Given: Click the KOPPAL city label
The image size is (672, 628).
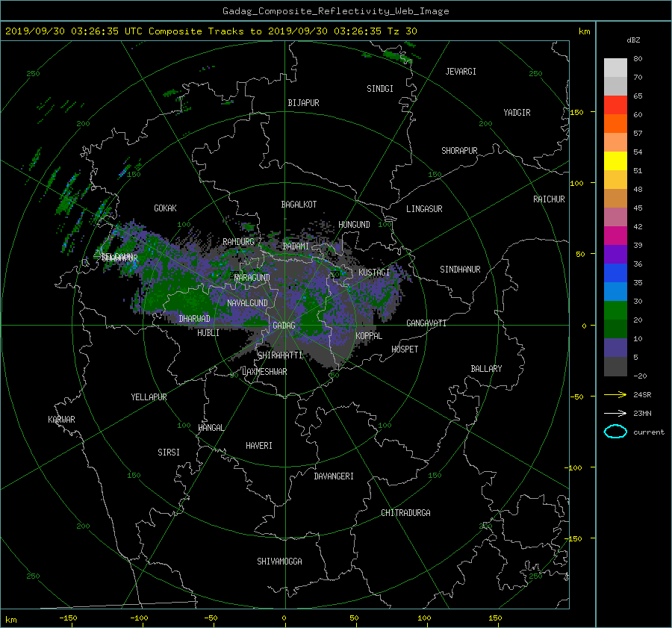Looking at the screenshot, I should pyautogui.click(x=369, y=336).
